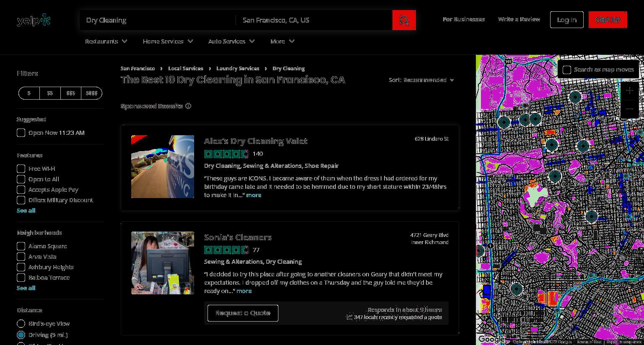Click the red search magnifier button
644x345 pixels.
click(404, 20)
